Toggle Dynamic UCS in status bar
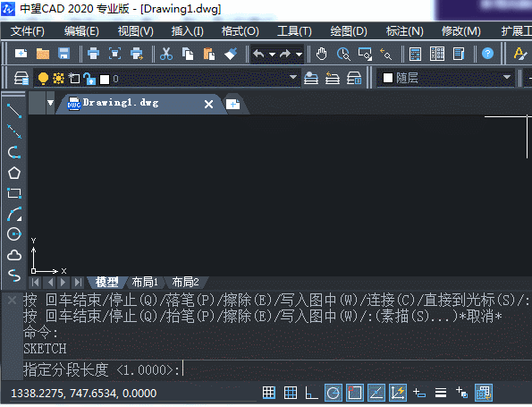Viewport: 532px width, 407px height. coord(398,393)
